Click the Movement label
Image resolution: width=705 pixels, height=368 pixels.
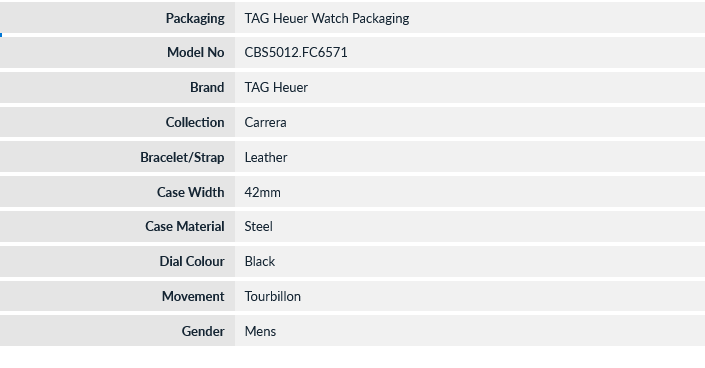point(193,296)
